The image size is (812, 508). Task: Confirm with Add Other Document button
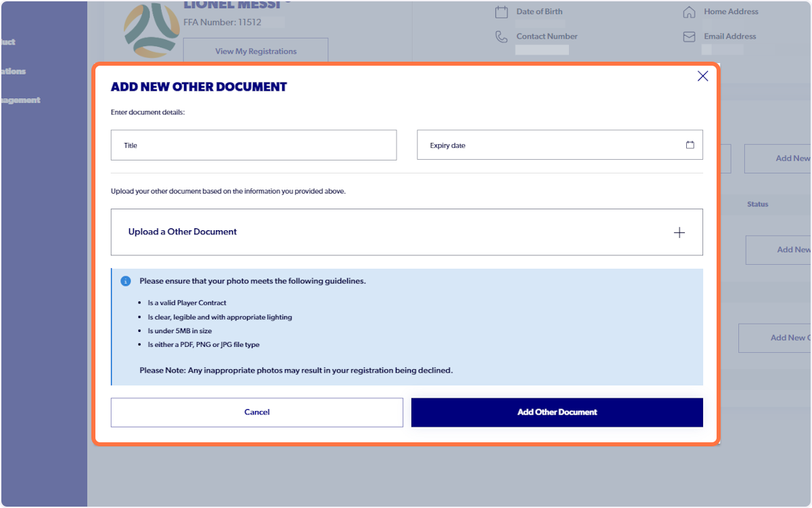click(x=557, y=412)
